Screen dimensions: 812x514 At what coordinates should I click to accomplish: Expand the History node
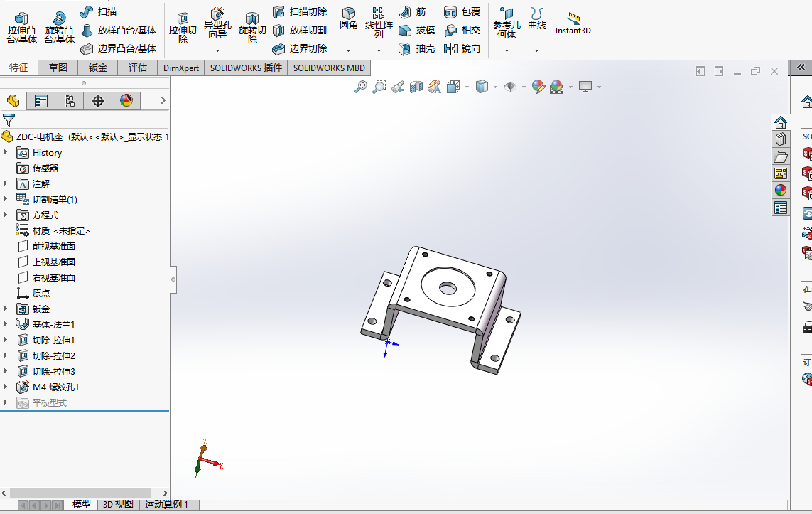coord(6,152)
